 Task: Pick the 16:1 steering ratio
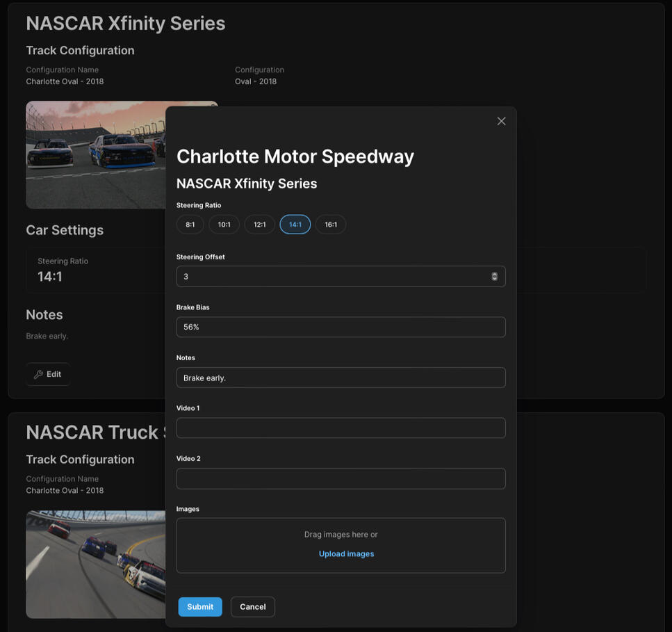(x=331, y=225)
